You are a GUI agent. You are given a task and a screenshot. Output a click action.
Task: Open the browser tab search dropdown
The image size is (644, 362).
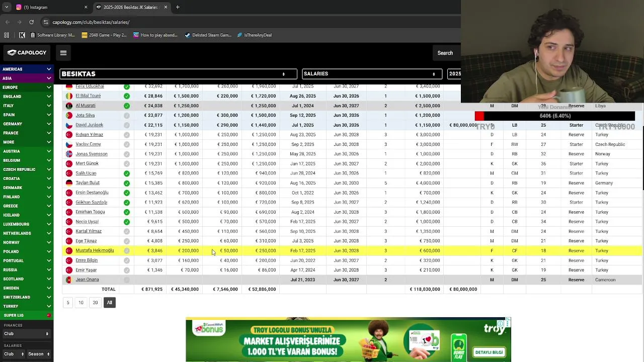(6, 7)
